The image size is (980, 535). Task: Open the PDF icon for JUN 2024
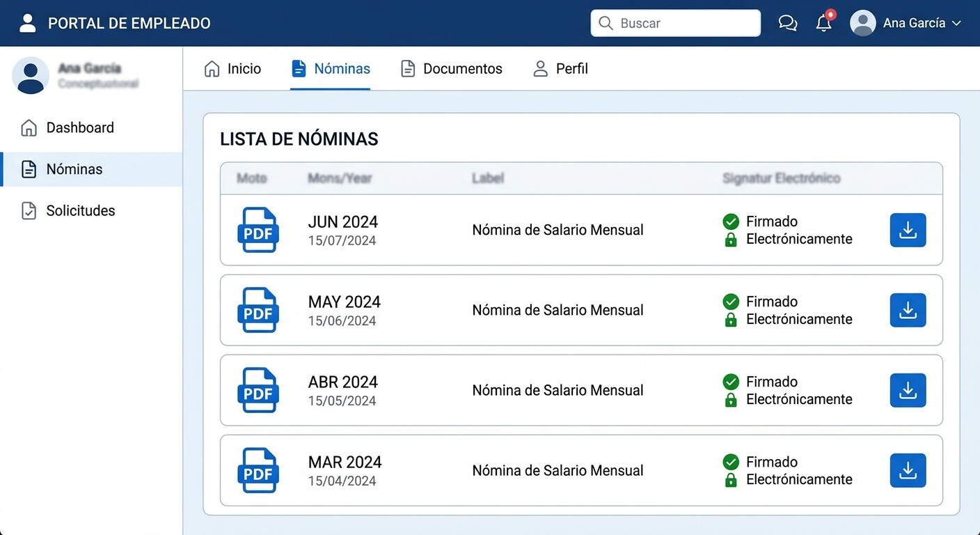click(258, 230)
